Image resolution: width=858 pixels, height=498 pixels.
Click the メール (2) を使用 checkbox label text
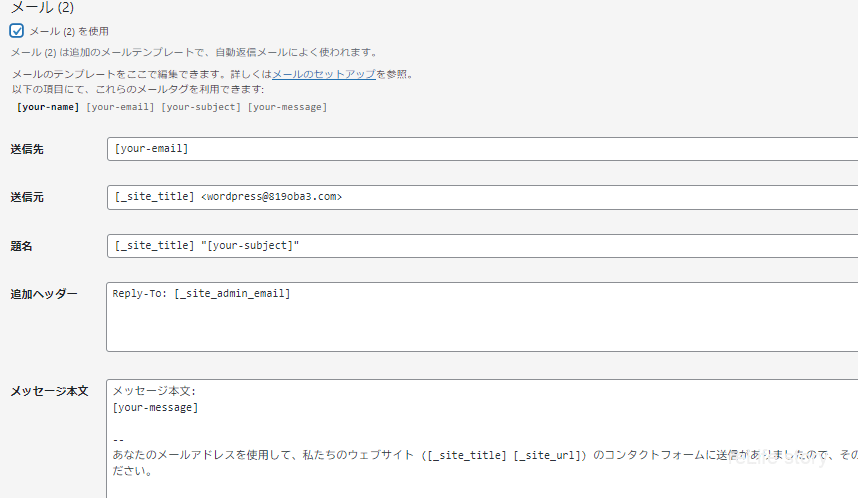pos(69,31)
